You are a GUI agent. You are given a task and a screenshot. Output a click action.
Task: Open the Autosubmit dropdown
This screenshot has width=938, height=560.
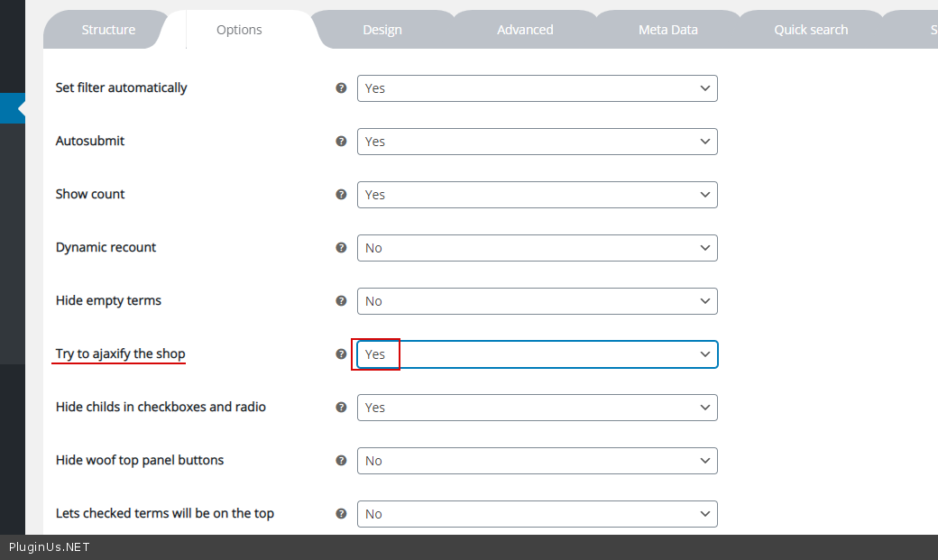click(537, 142)
